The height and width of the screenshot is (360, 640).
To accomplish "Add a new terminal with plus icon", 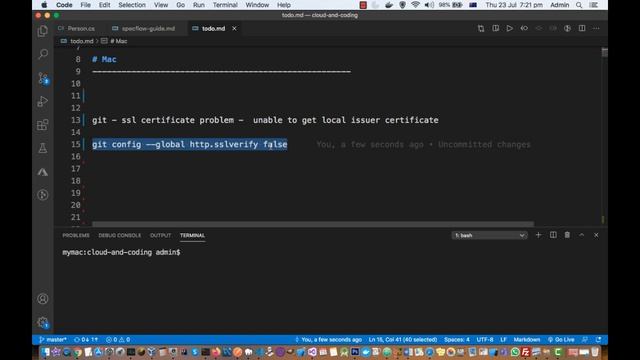I will click(x=538, y=235).
